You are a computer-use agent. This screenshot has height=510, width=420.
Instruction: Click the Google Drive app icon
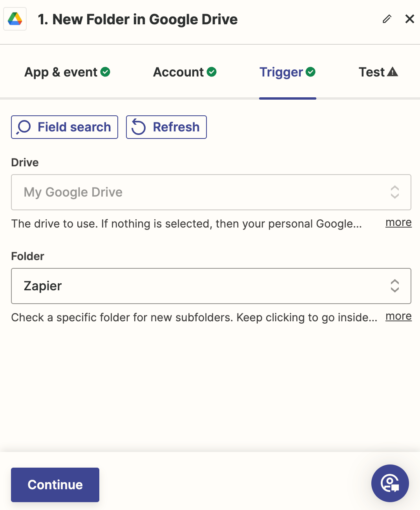pos(15,19)
